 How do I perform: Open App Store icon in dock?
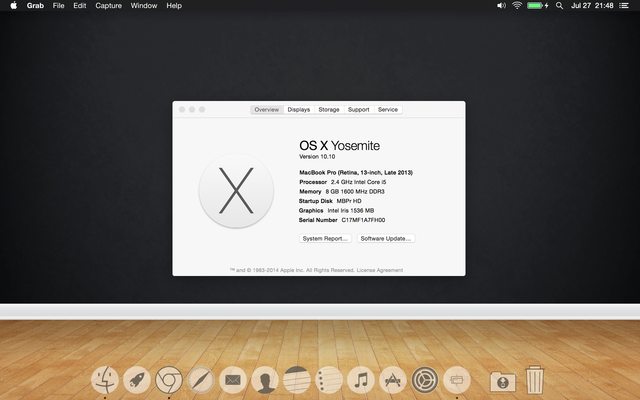point(393,380)
